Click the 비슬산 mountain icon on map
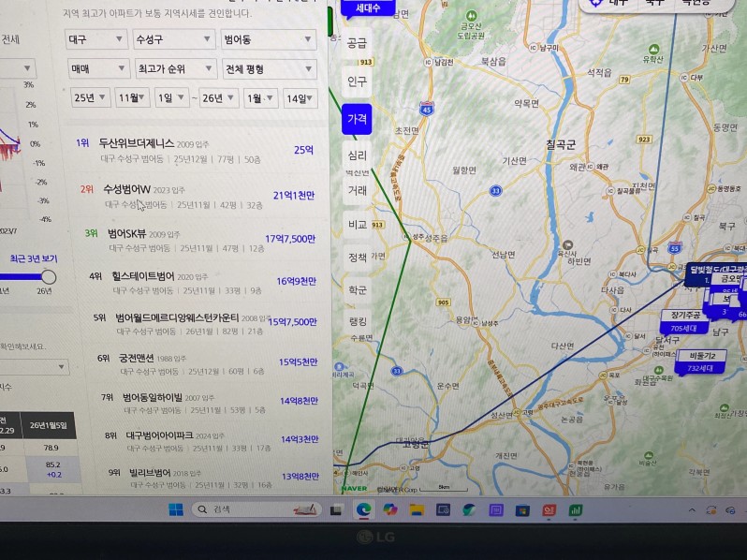747x560 pixels. (x=649, y=456)
